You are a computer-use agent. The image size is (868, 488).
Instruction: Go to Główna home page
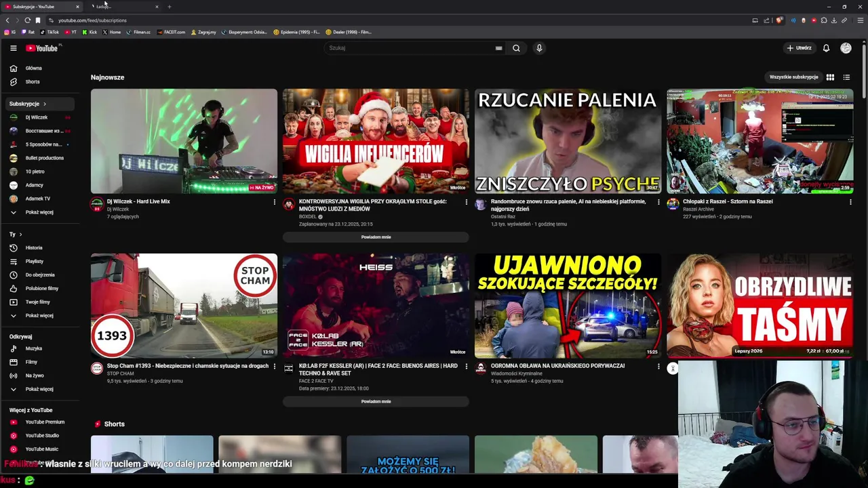39,68
